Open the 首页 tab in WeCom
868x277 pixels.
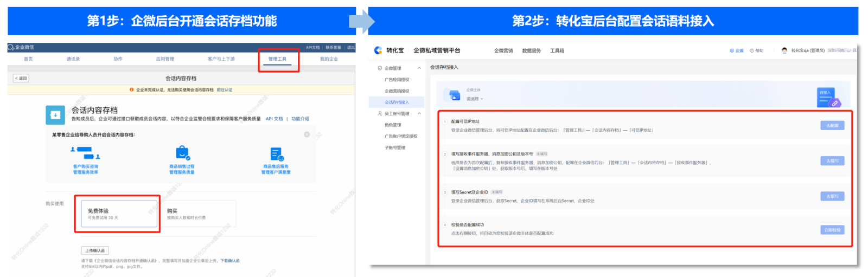(28, 59)
